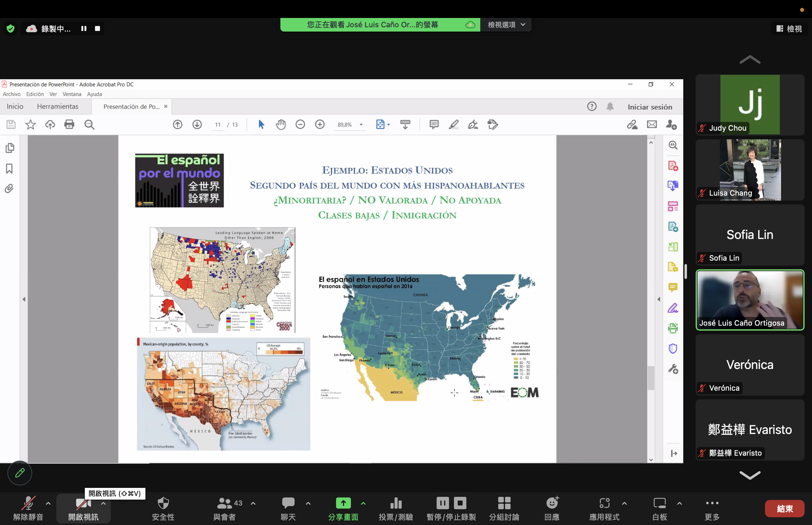This screenshot has height=525, width=812.
Task: Click the annotation pencil button
Action: click(x=20, y=473)
